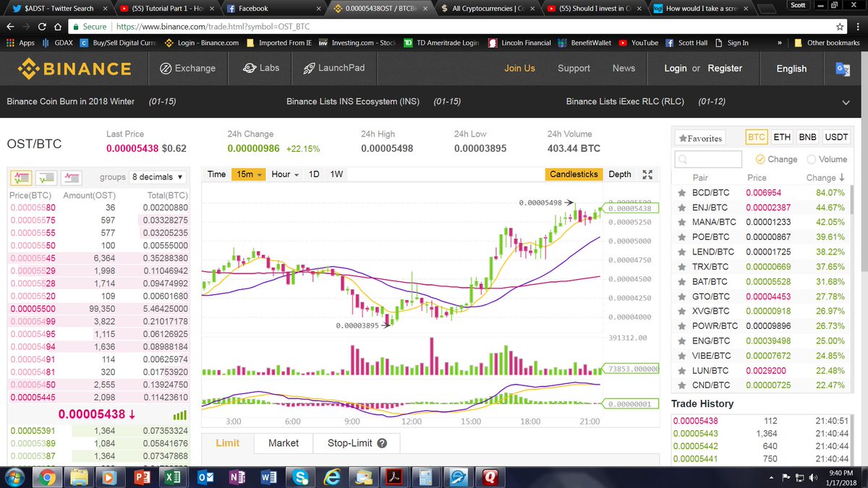Image resolution: width=868 pixels, height=488 pixels.
Task: Open Excel from the taskbar
Action: coord(174,477)
